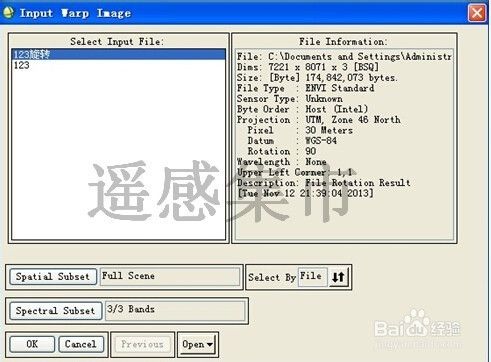This screenshot has width=491, height=362.
Task: Click the Select By File field
Action: point(312,276)
